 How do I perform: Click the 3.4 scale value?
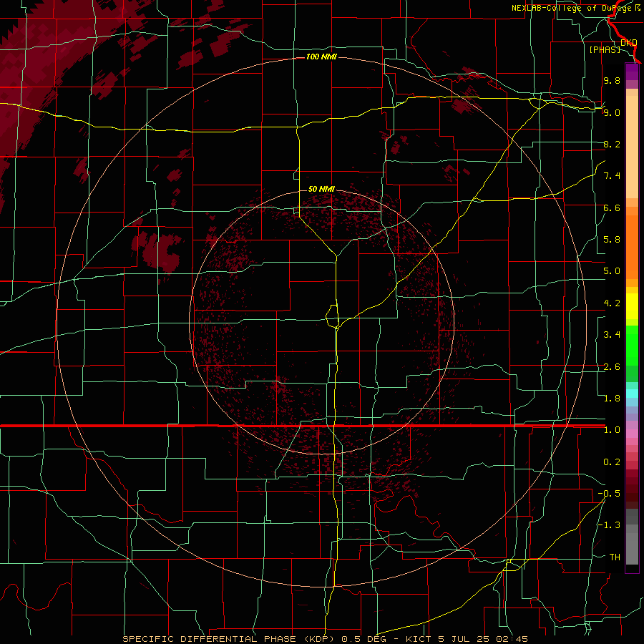612,335
